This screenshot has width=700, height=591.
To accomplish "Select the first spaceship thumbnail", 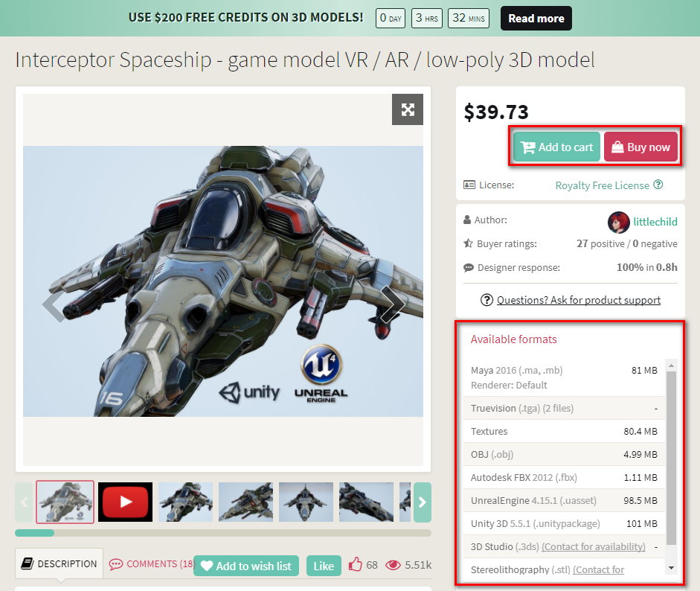I will 65,502.
